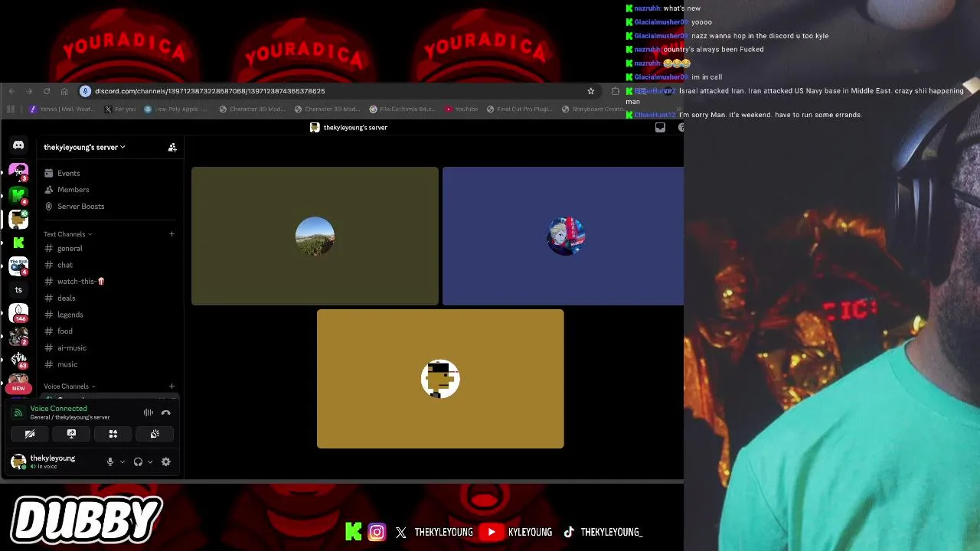
Task: Start an activity button
Action: pyautogui.click(x=113, y=434)
